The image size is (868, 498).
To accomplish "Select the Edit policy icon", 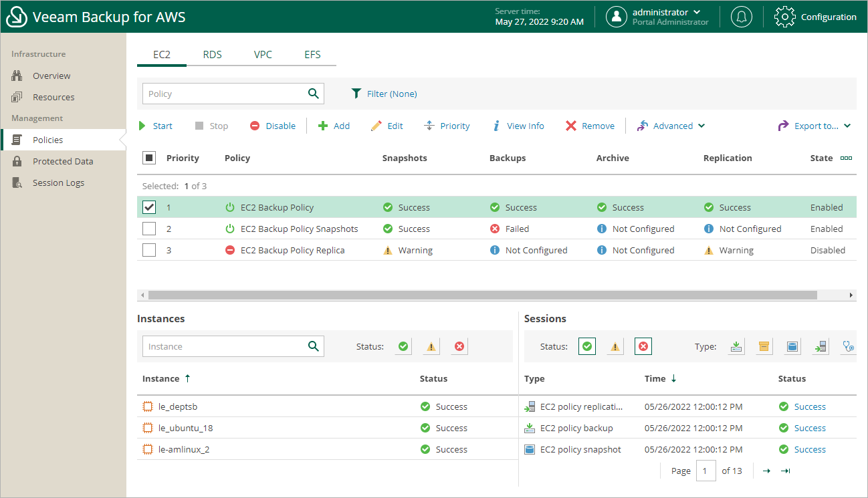I will pyautogui.click(x=387, y=126).
